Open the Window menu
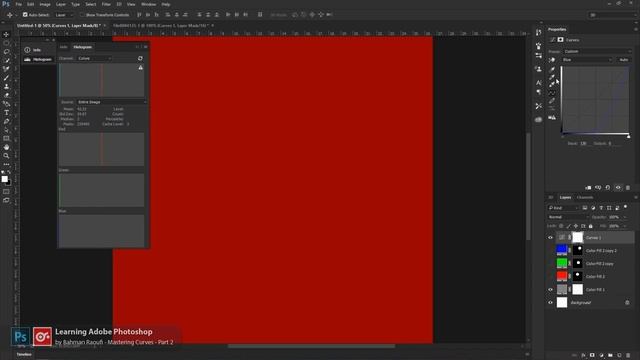 click(148, 4)
